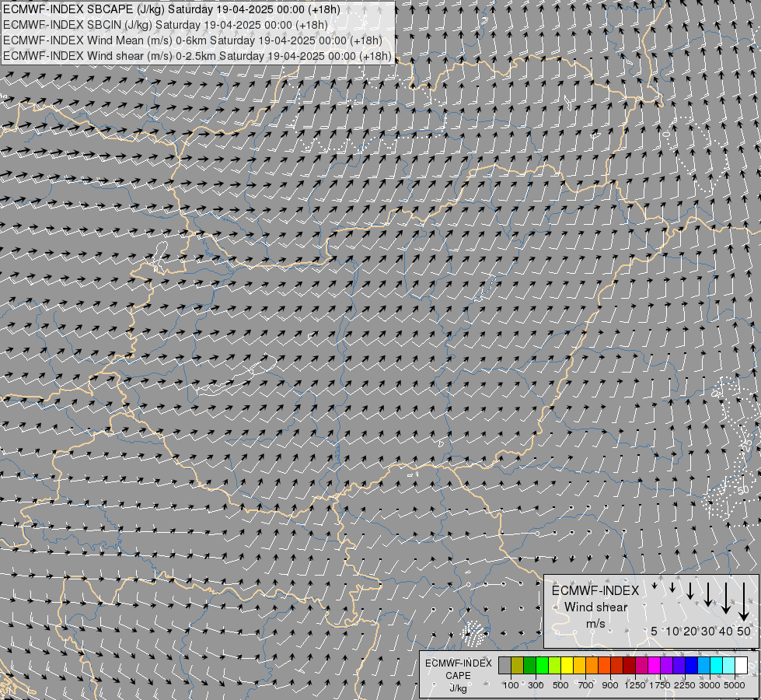
Task: Click the CAPE legend value 1750
Action: (x=660, y=685)
